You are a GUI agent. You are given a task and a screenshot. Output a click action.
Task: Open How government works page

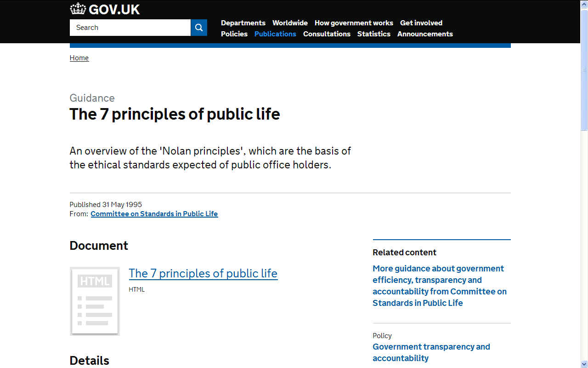[x=354, y=23]
